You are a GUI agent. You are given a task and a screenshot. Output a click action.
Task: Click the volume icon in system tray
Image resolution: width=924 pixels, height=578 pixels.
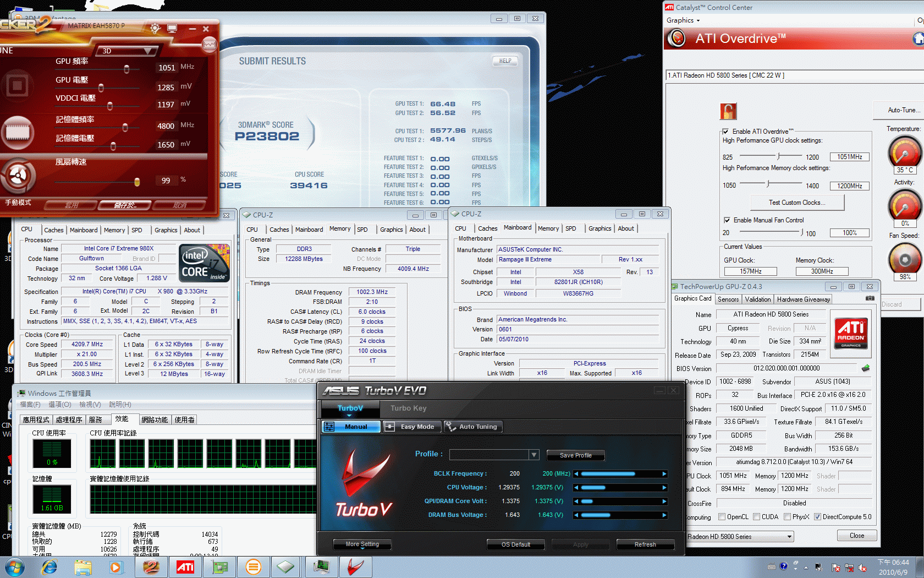[862, 568]
